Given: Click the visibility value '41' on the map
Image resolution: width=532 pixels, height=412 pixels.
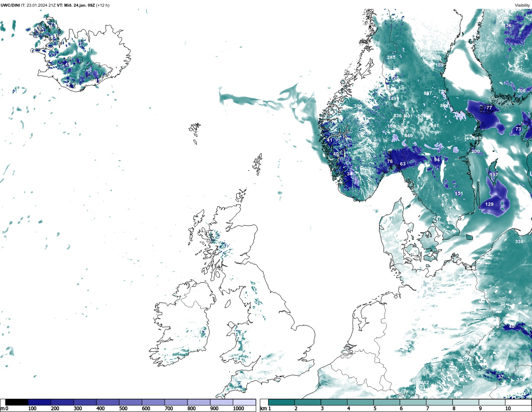Looking at the screenshot, I should pos(330,140).
